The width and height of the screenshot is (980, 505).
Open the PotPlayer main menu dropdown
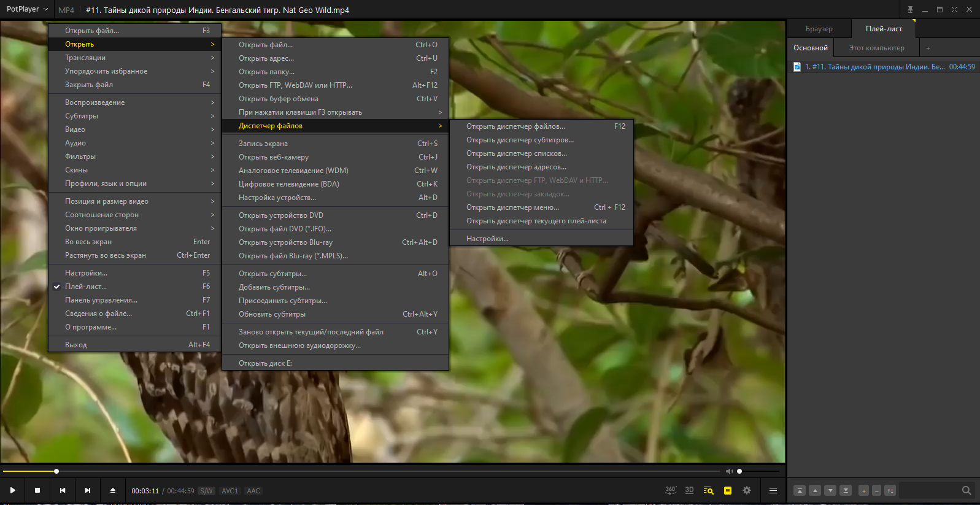pos(27,9)
